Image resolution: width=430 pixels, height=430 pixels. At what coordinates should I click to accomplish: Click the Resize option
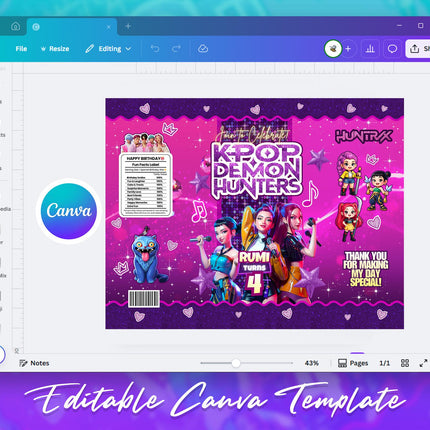(55, 49)
